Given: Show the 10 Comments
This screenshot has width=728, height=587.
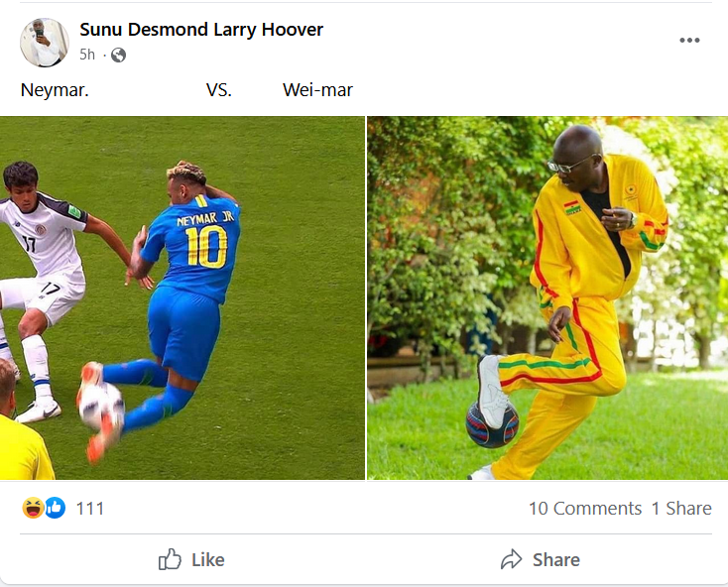Looking at the screenshot, I should click(585, 508).
